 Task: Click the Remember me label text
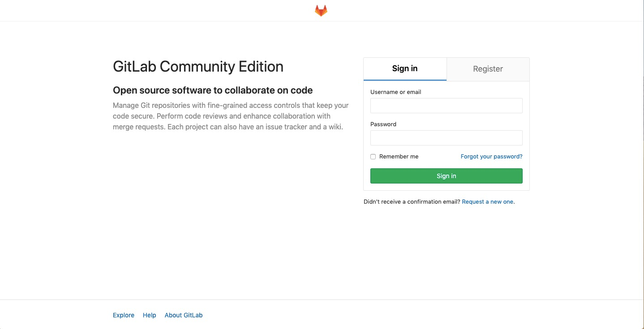(x=399, y=157)
